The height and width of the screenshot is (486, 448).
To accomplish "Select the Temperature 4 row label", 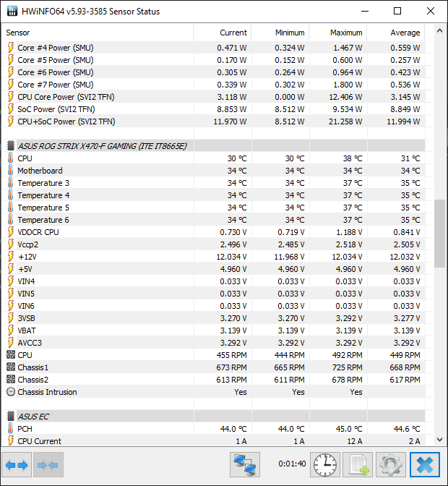I will [43, 195].
